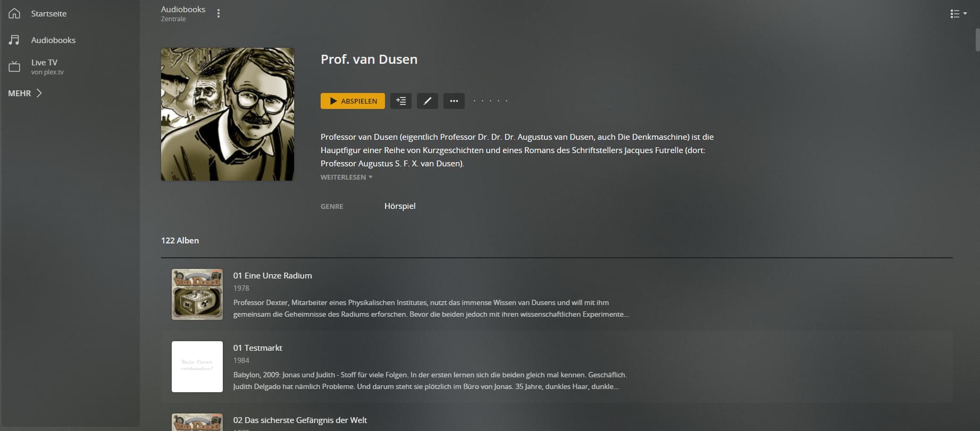Expand MEHR section in sidebar

click(x=25, y=93)
